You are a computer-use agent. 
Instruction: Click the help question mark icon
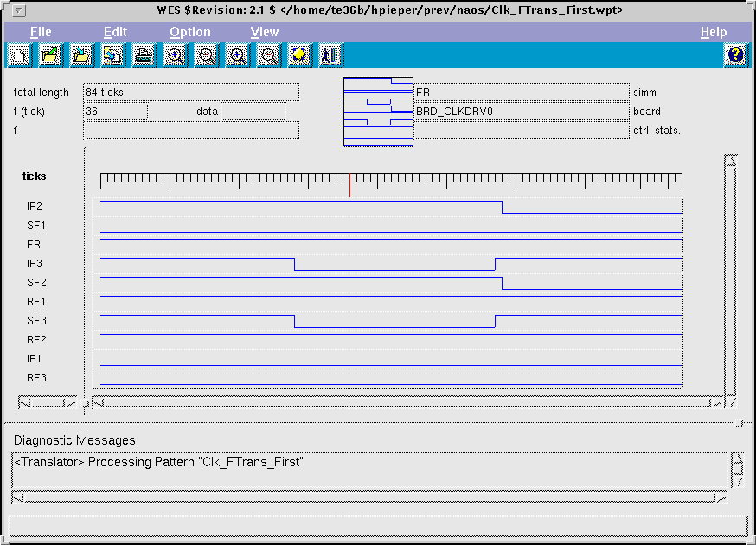735,55
